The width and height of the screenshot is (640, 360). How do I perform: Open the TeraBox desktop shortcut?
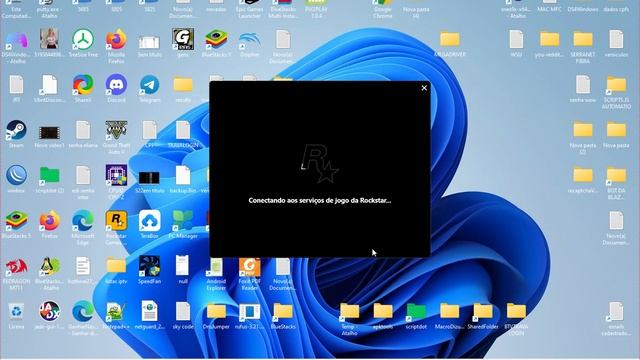coord(149,221)
